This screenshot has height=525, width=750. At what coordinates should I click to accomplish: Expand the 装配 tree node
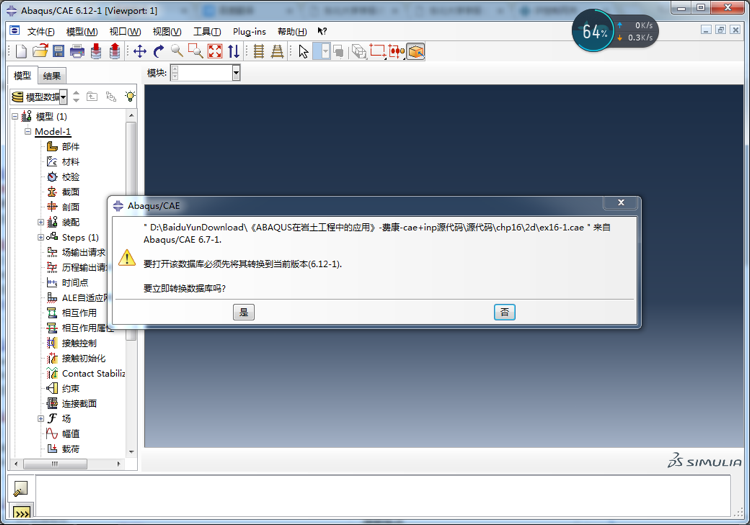41,222
